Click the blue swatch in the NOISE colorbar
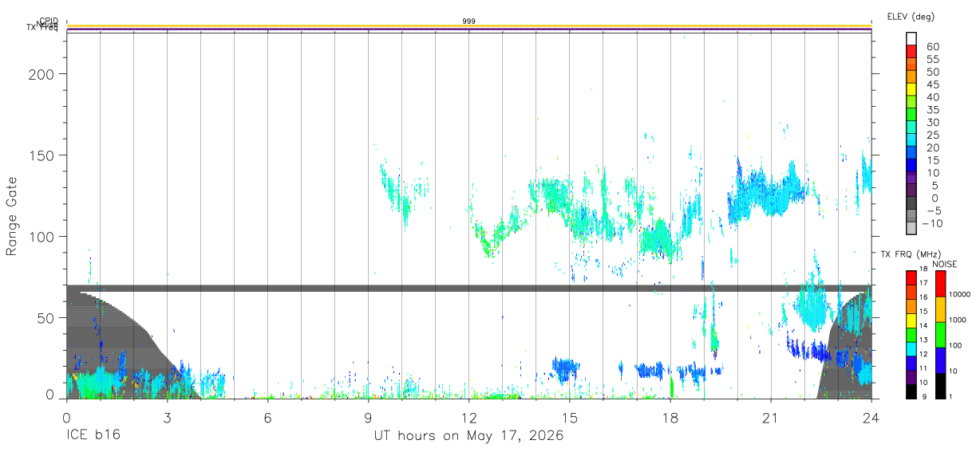 click(940, 360)
